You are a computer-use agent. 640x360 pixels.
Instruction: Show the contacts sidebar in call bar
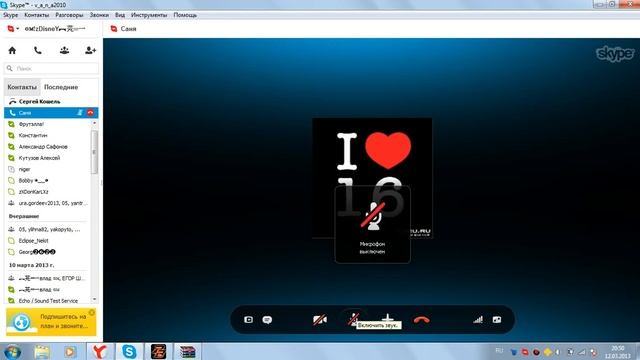tap(249, 320)
